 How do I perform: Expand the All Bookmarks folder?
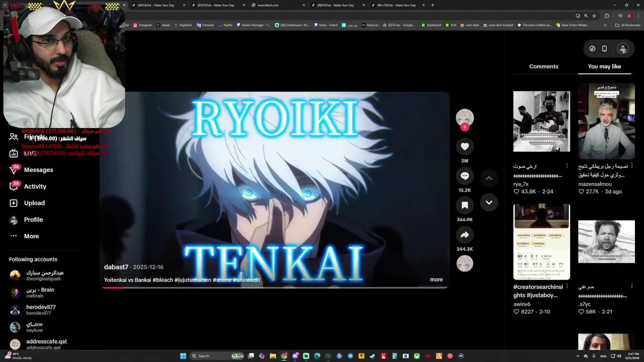pyautogui.click(x=628, y=25)
